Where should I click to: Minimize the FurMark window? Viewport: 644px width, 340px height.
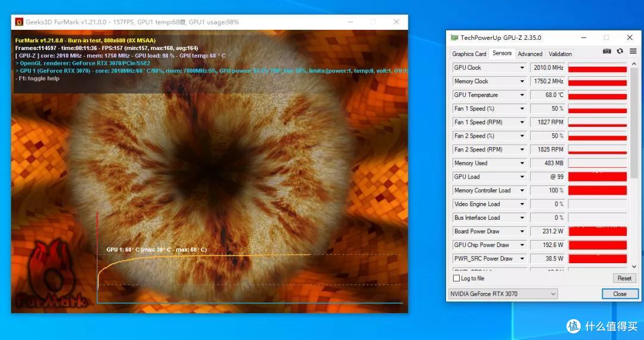pos(350,22)
